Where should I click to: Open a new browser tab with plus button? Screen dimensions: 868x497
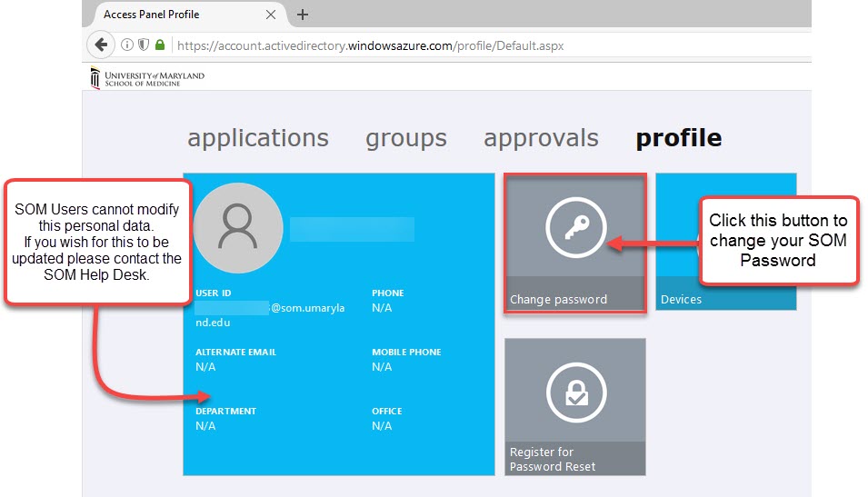tap(303, 15)
